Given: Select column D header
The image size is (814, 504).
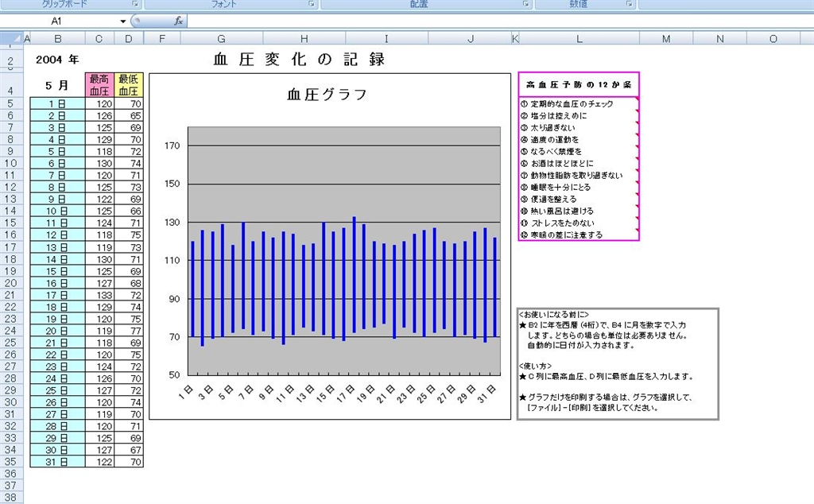Looking at the screenshot, I should pos(128,39).
